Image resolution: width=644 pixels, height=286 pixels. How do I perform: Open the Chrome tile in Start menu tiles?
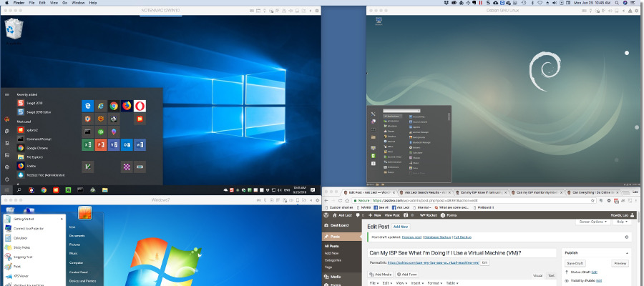tap(114, 107)
